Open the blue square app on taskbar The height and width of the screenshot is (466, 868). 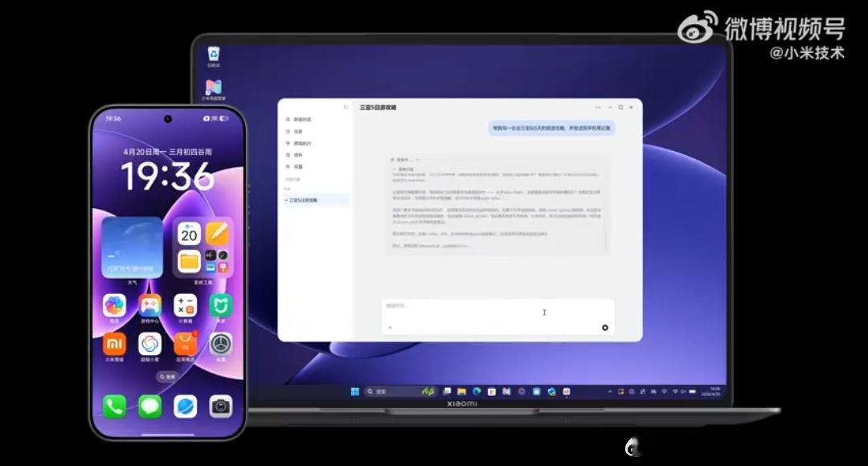(536, 391)
